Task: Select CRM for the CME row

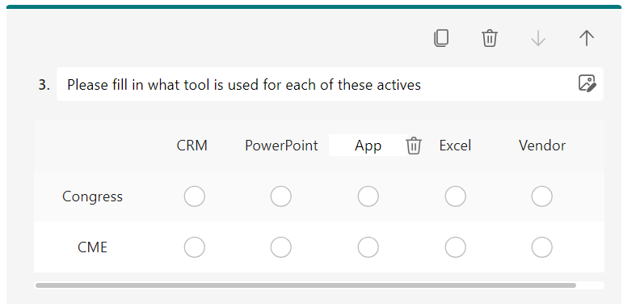Action: pyautogui.click(x=194, y=247)
